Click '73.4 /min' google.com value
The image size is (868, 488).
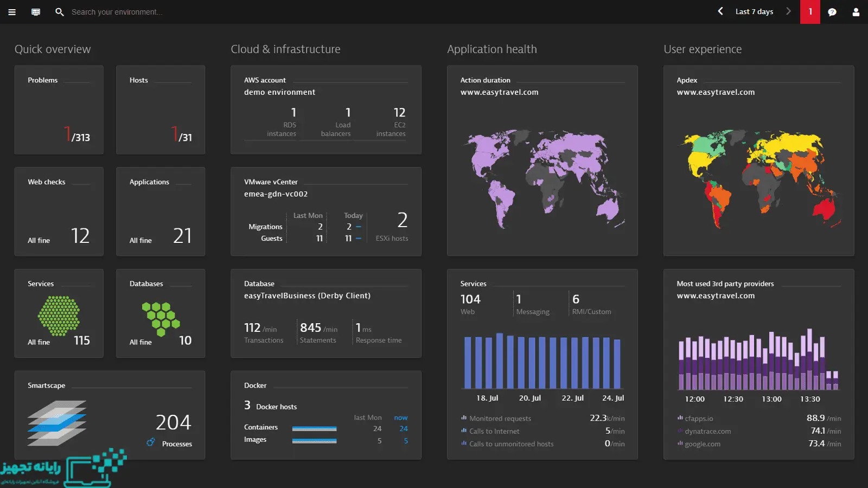point(825,443)
